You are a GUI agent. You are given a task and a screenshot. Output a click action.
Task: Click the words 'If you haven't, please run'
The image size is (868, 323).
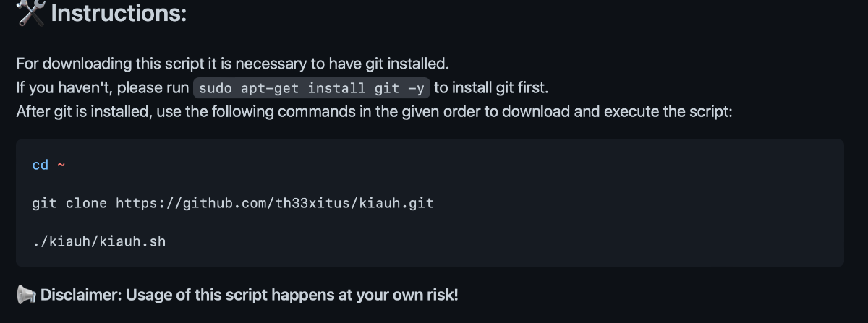point(102,88)
